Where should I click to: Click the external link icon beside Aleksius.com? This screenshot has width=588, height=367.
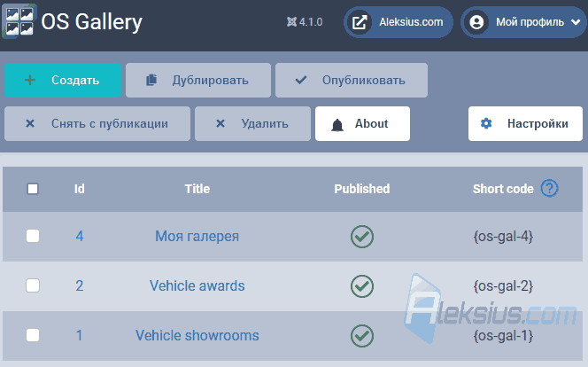tap(359, 22)
